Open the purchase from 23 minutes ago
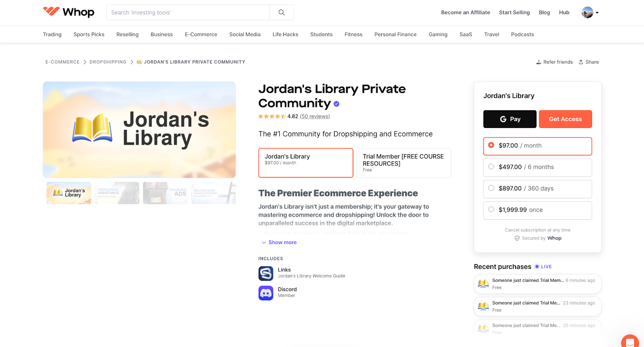 [538, 306]
